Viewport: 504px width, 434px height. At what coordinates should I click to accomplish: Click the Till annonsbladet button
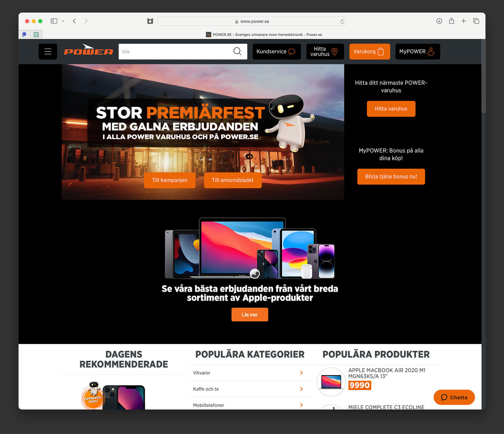(x=233, y=180)
